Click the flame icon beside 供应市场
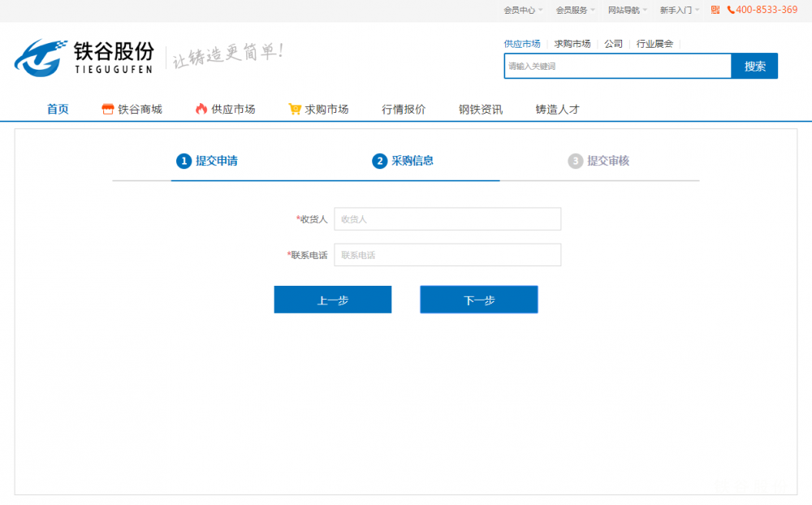812x505 pixels. click(x=201, y=109)
